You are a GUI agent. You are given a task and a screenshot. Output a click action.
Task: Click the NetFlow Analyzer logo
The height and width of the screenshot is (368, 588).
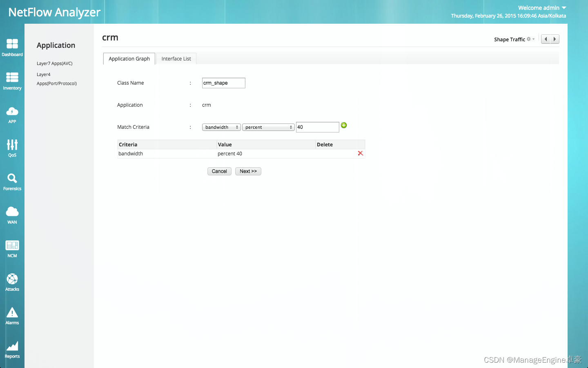coord(54,12)
